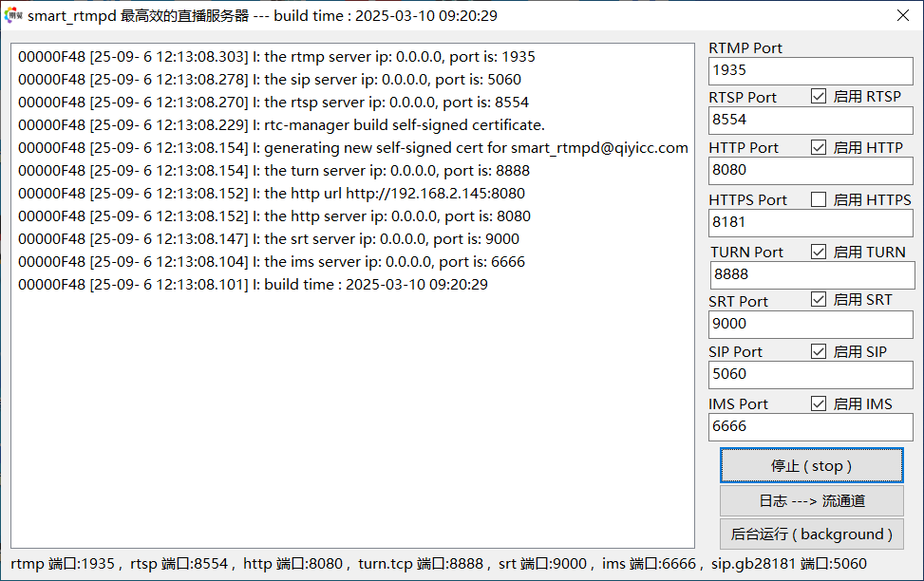The image size is (924, 581).
Task: Close the smart_rtmpd window
Action: coord(903,15)
